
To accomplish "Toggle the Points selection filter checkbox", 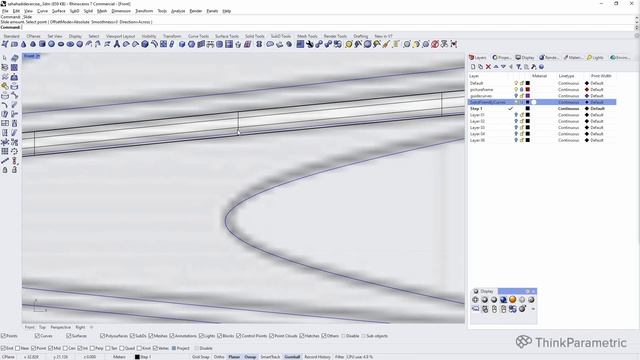I will [x=3, y=336].
